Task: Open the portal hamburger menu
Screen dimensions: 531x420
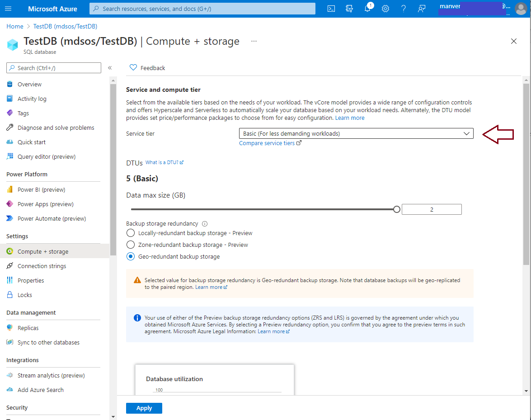Action: (x=9, y=9)
